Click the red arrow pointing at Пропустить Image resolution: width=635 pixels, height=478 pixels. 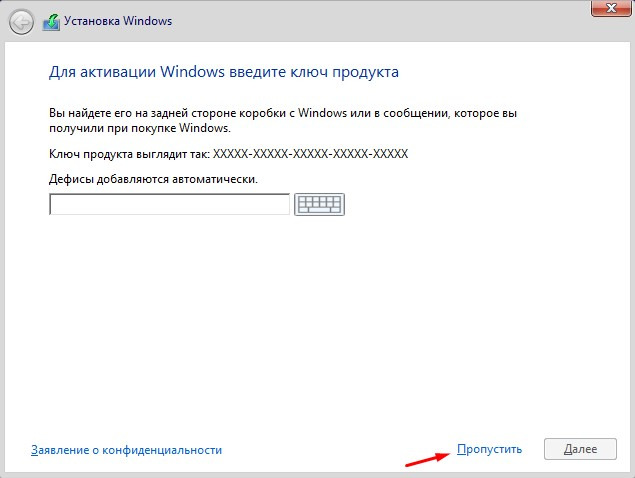pyautogui.click(x=427, y=460)
